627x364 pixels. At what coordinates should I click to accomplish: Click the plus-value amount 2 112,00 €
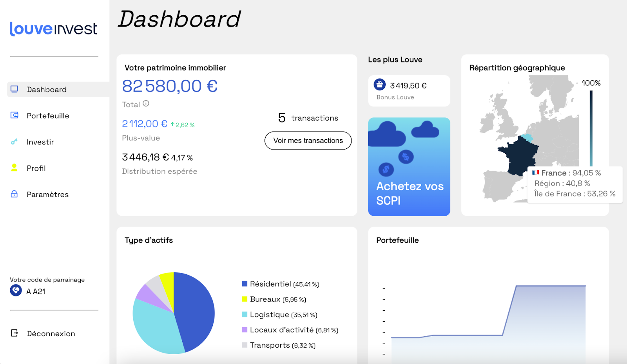[145, 124]
